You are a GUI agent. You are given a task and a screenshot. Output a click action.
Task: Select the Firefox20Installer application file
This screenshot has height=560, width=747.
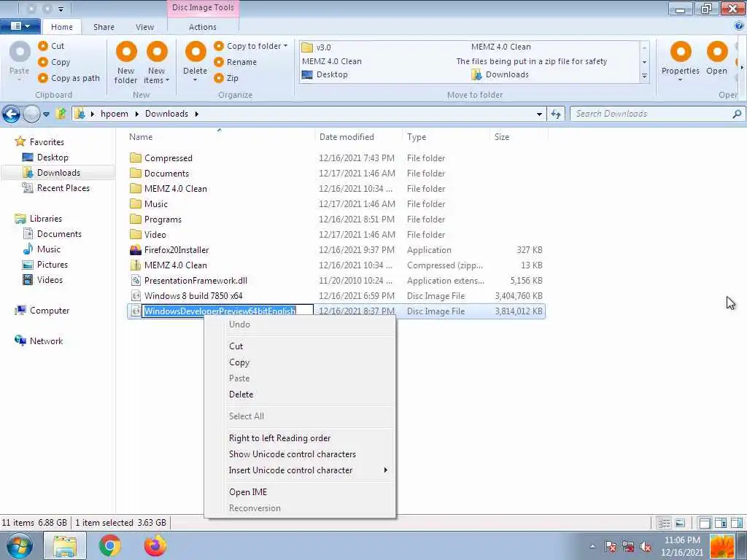click(x=177, y=250)
